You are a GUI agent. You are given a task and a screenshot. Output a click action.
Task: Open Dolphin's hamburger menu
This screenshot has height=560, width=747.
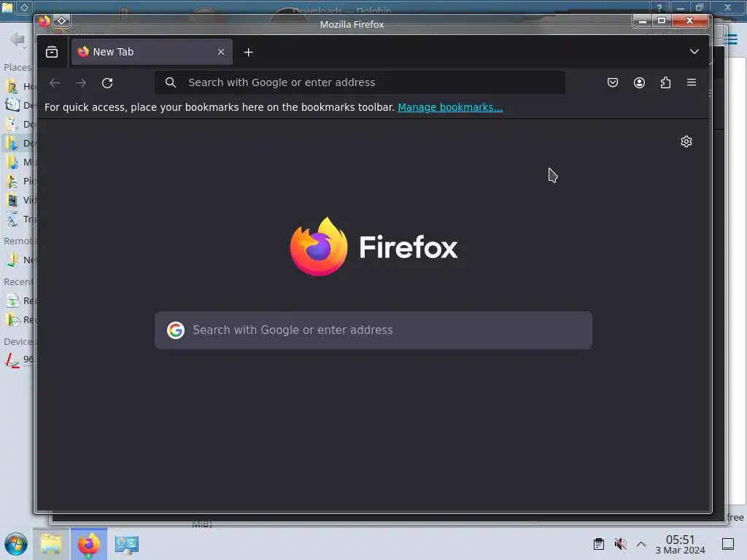[730, 39]
